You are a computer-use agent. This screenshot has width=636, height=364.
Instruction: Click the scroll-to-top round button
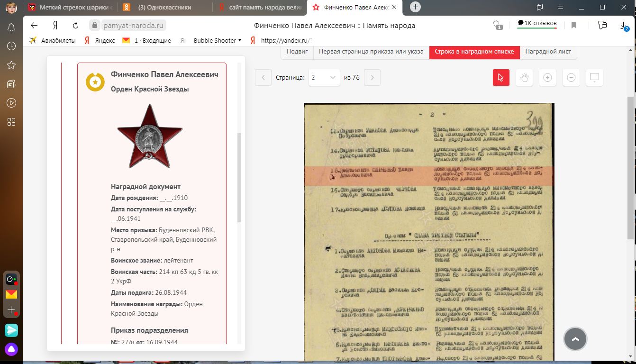[x=575, y=339]
